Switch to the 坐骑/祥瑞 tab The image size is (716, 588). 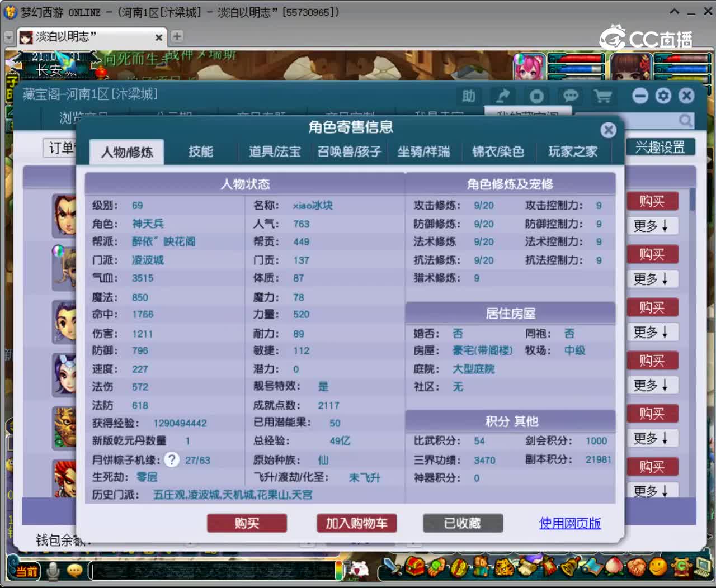pyautogui.click(x=424, y=151)
